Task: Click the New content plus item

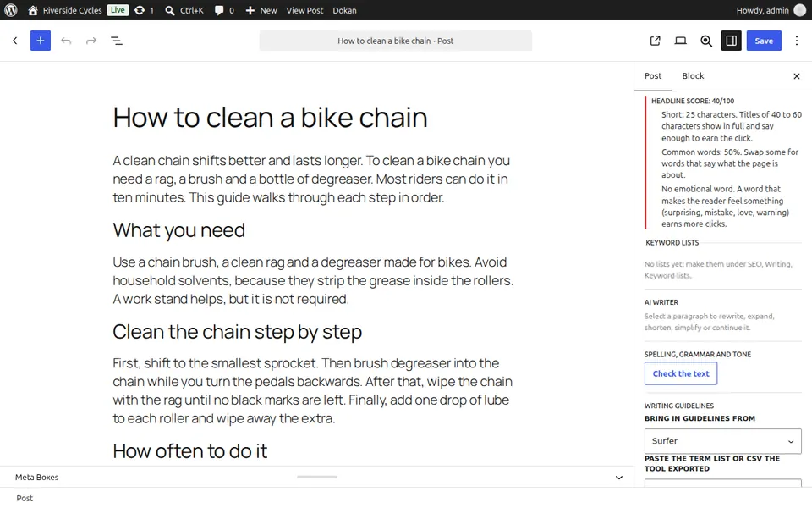Action: click(x=261, y=10)
